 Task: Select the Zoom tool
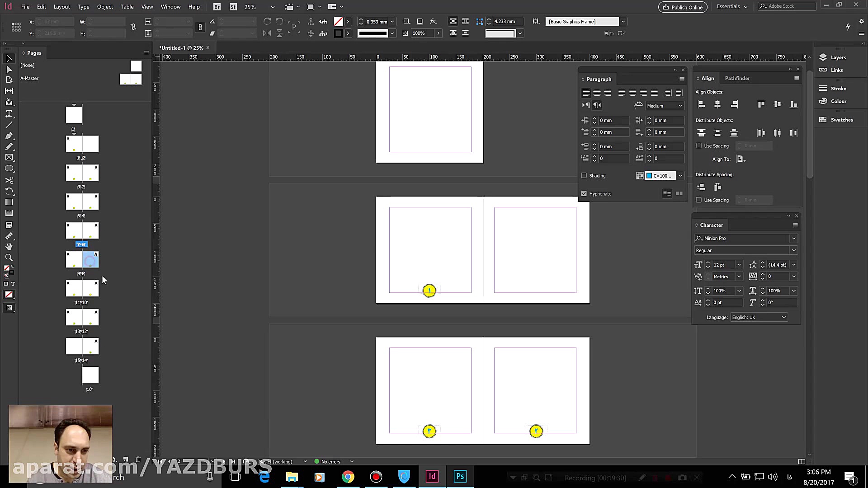coord(9,257)
